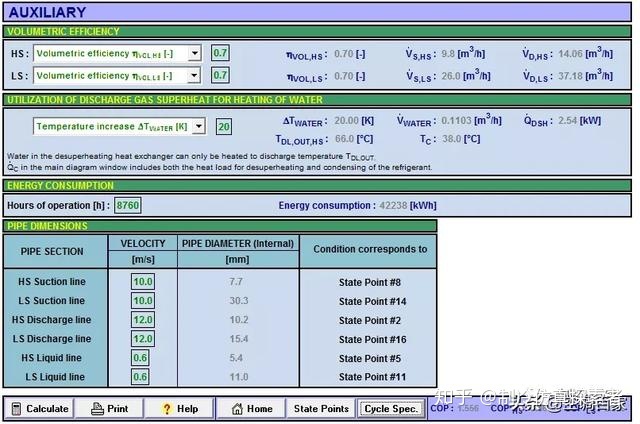640x424 pixels.
Task: Click the 14.06 HS displacement volume value
Action: tap(571, 54)
